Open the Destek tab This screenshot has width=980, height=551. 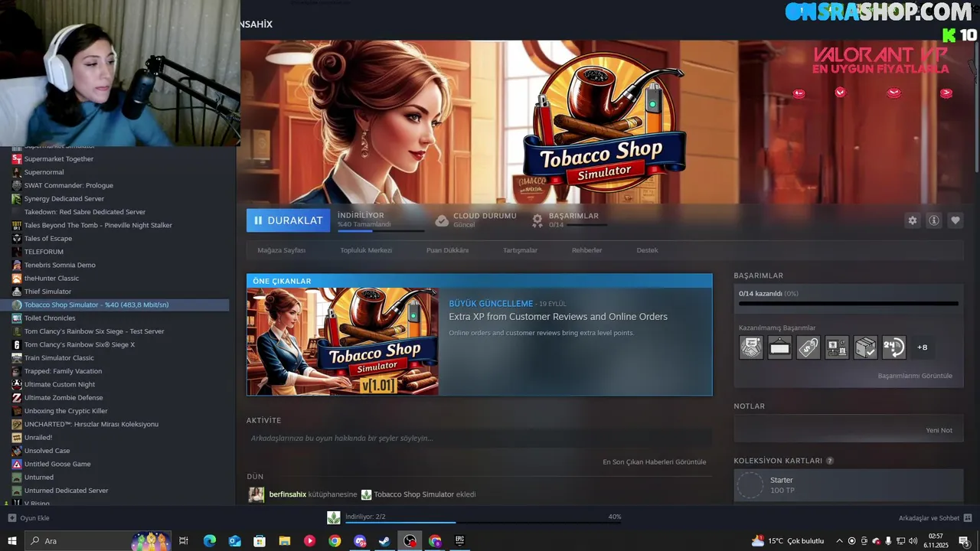(x=647, y=250)
